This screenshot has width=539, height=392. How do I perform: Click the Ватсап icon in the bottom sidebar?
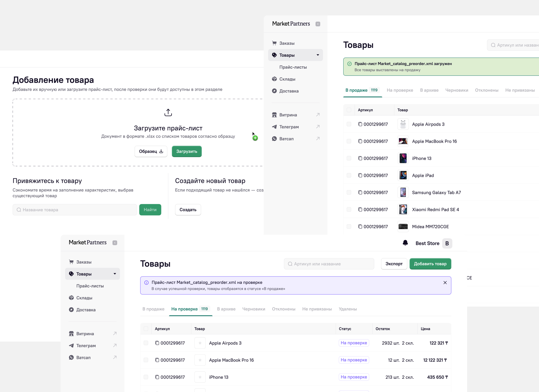click(x=71, y=357)
